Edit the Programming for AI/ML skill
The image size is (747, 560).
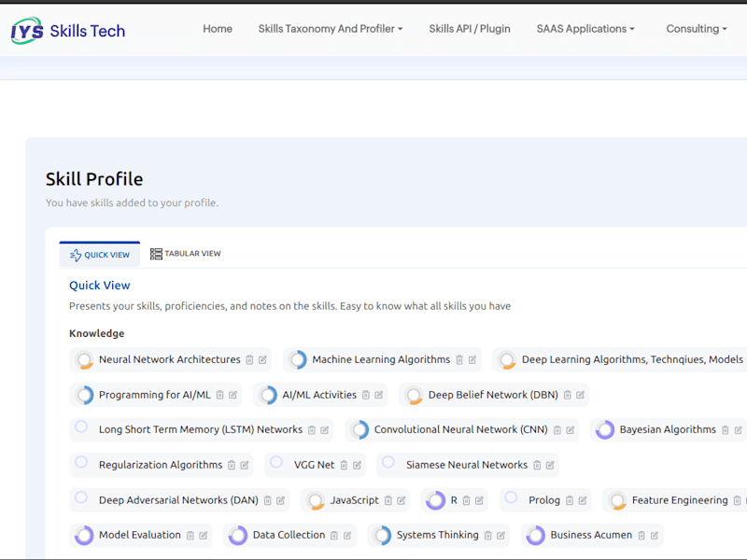coord(233,395)
